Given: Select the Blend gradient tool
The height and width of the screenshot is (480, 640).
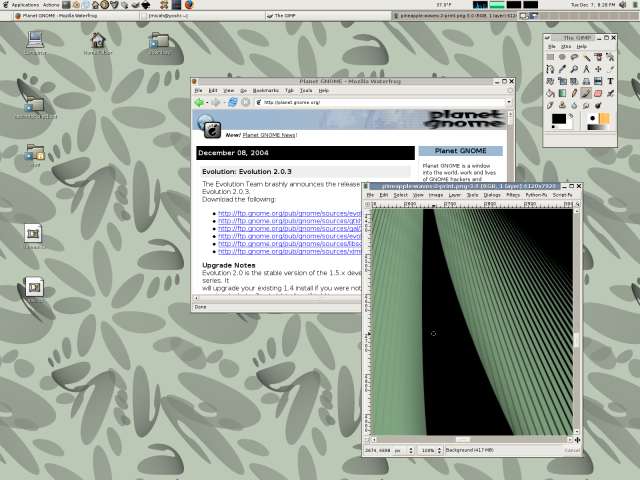Looking at the screenshot, I should click(562, 93).
